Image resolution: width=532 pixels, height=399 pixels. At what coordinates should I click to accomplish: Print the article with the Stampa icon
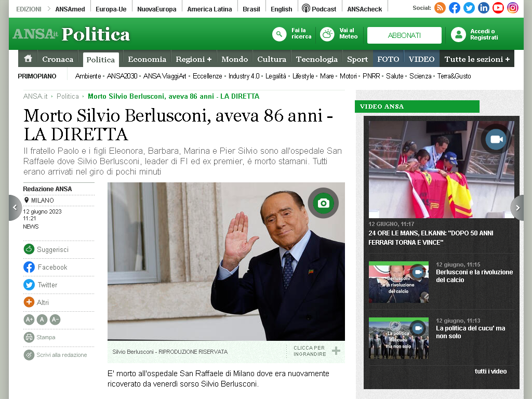click(29, 337)
